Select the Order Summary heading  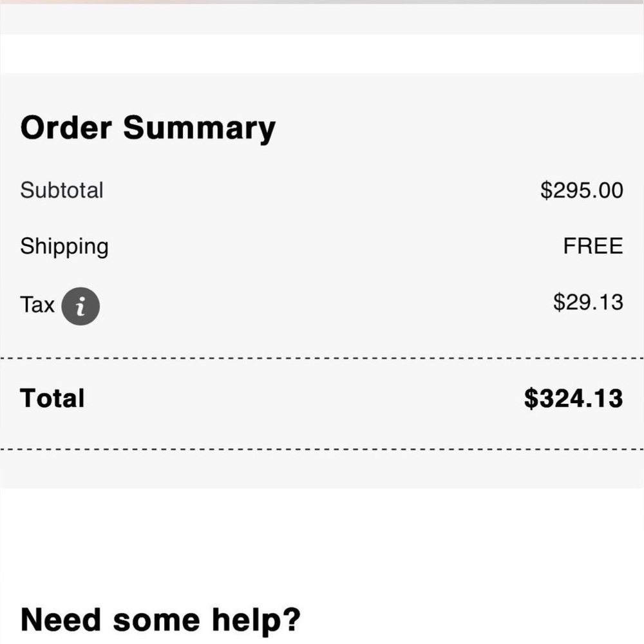pos(148,128)
